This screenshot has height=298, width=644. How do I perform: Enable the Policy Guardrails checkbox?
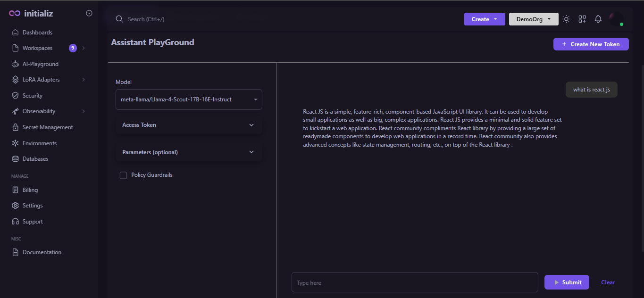124,175
